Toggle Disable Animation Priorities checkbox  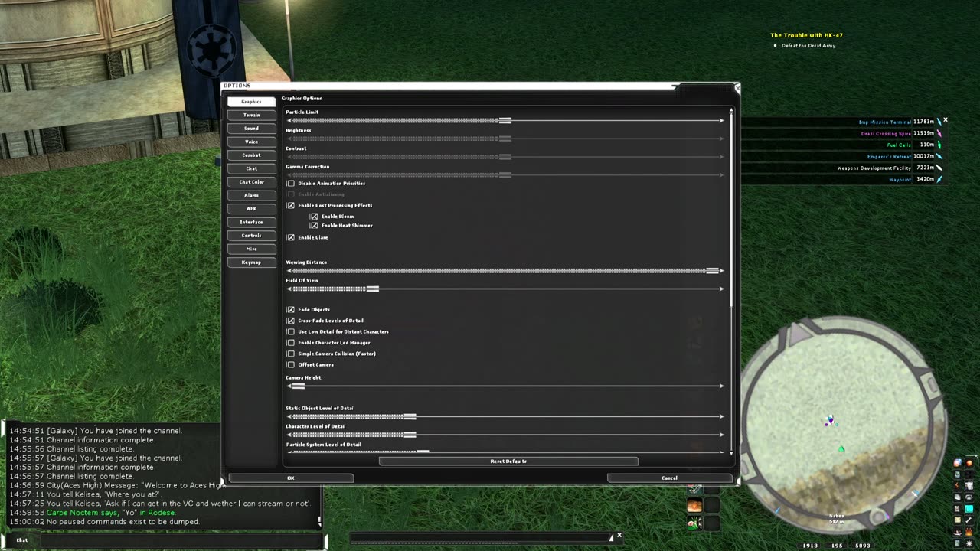click(x=290, y=184)
